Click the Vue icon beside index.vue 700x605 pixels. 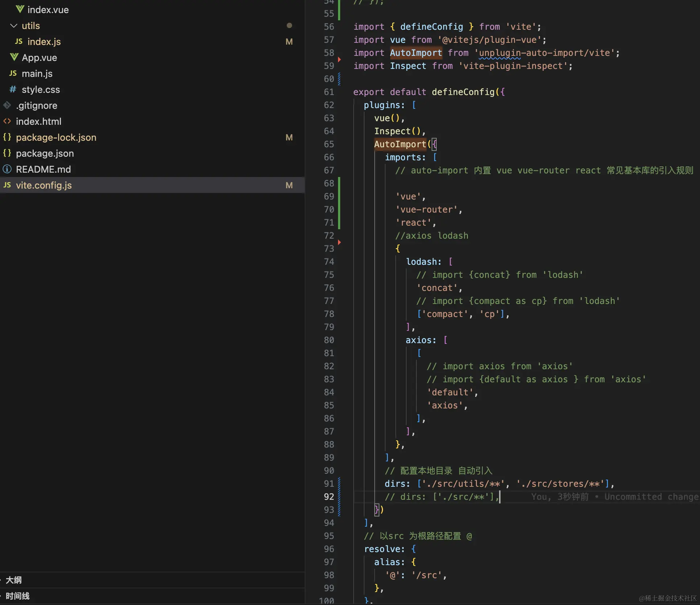coord(20,9)
